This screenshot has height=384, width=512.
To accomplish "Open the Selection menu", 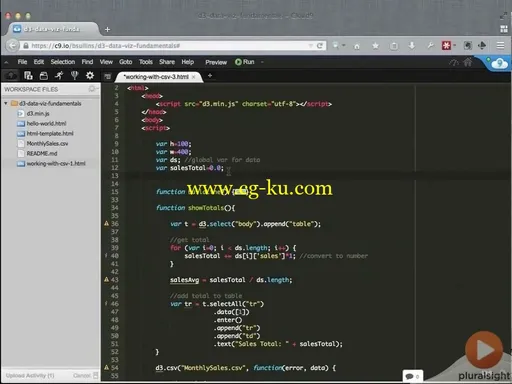I will (x=63, y=62).
